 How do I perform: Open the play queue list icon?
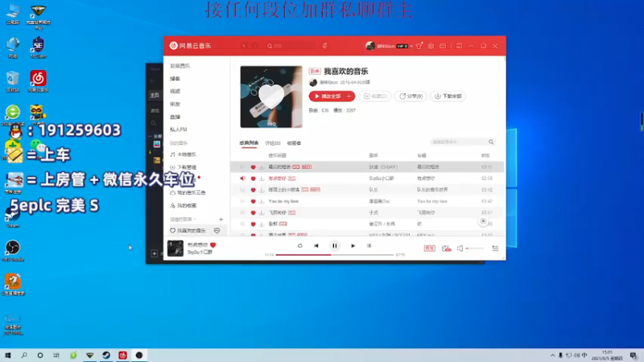tap(495, 249)
